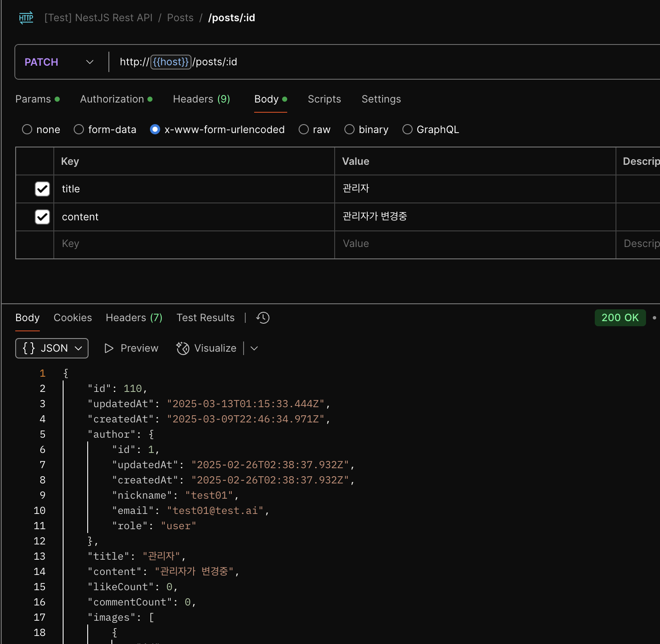This screenshot has height=644, width=660.
Task: Click the "id": 110 response line
Action: click(x=117, y=389)
